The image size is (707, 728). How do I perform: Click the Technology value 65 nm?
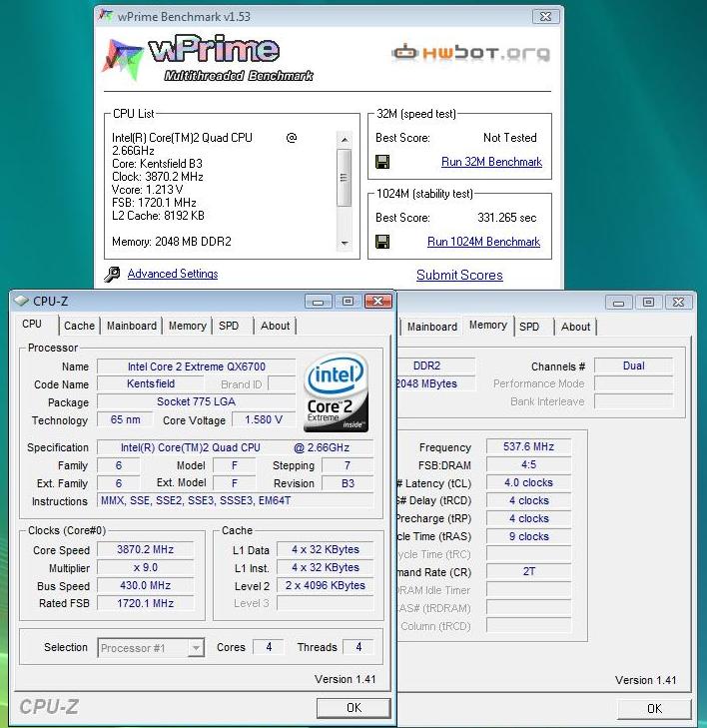pyautogui.click(x=125, y=419)
